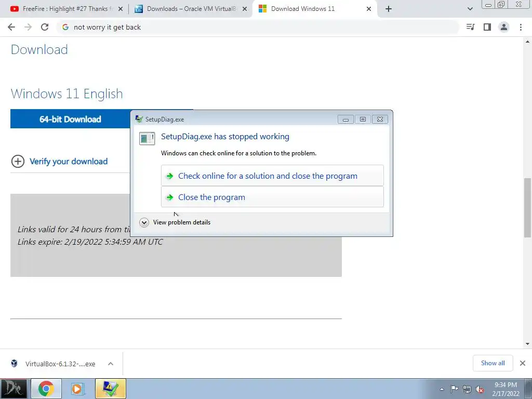This screenshot has height=399, width=532.
Task: Expand View problem details chevron
Action: click(x=144, y=222)
